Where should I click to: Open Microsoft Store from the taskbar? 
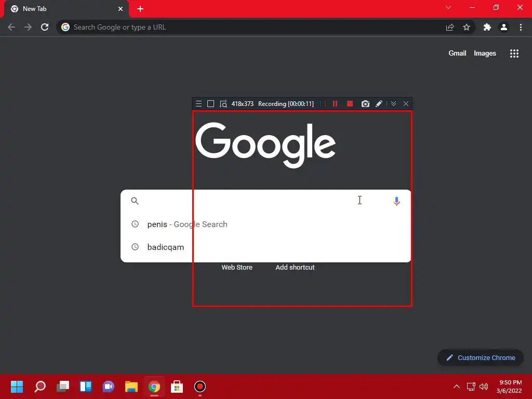pyautogui.click(x=177, y=387)
